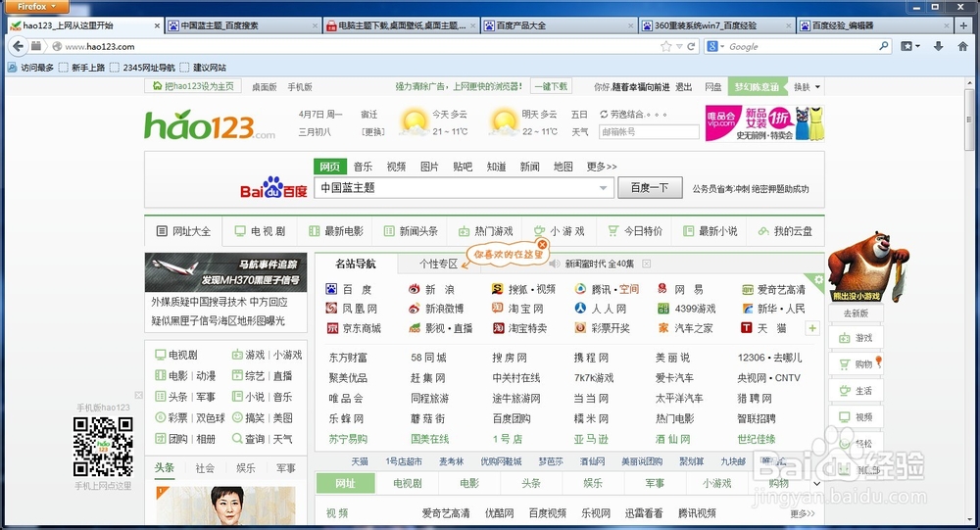Click the 一键下载 button

coord(551,87)
